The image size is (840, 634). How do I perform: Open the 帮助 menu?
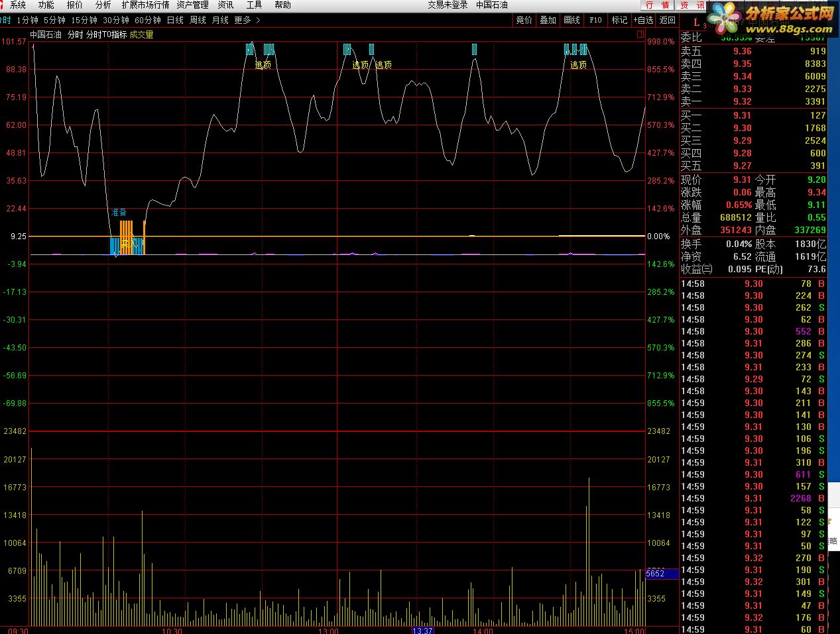pos(282,5)
